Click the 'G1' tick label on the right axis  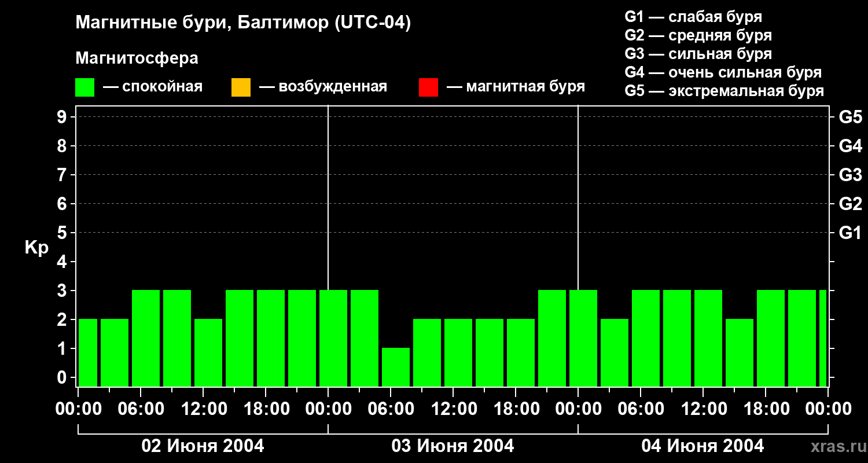(850, 233)
